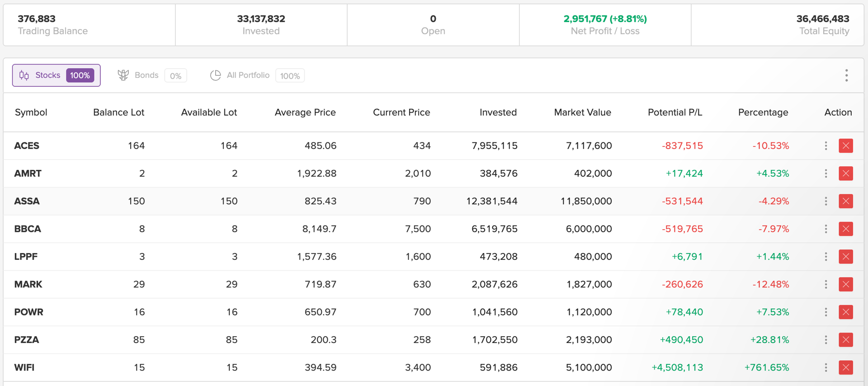Click the WIFI stock symbol
The height and width of the screenshot is (386, 868).
24,367
